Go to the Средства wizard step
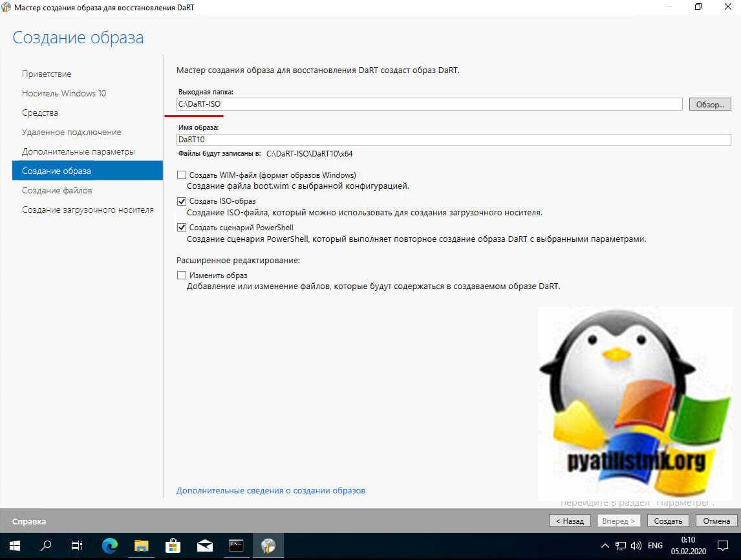The height and width of the screenshot is (560, 741). click(x=40, y=113)
